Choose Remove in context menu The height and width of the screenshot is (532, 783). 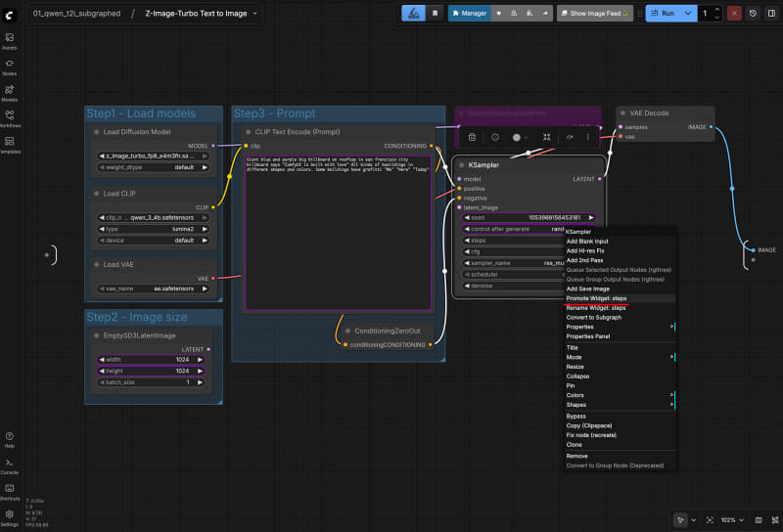click(x=620, y=456)
